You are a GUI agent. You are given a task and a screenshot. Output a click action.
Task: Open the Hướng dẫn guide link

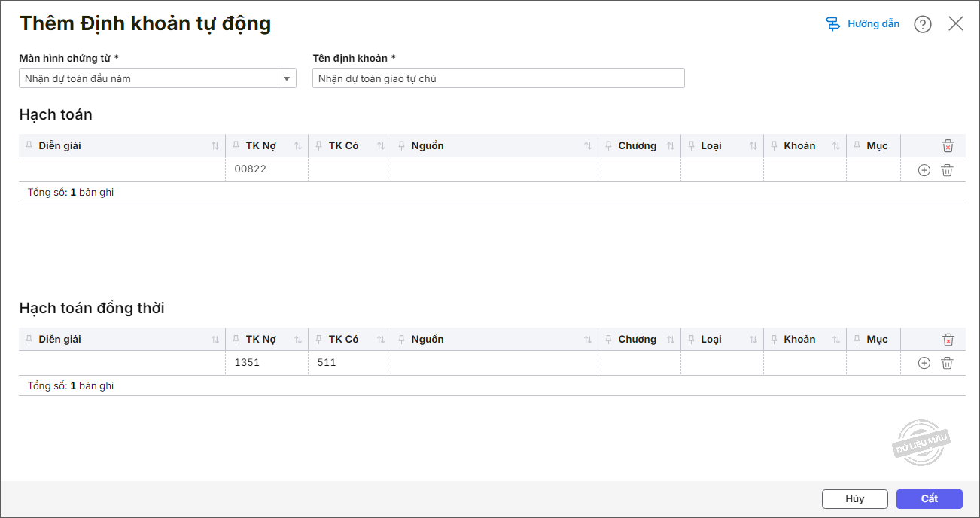[863, 24]
